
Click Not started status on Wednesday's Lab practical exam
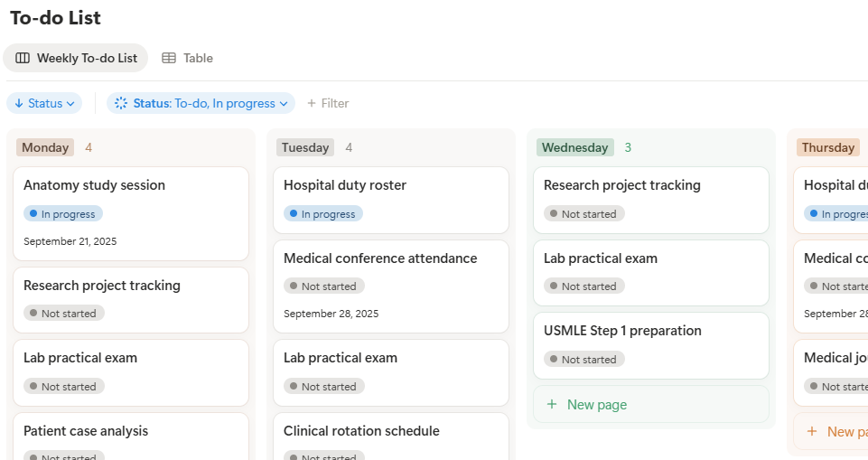pos(584,286)
